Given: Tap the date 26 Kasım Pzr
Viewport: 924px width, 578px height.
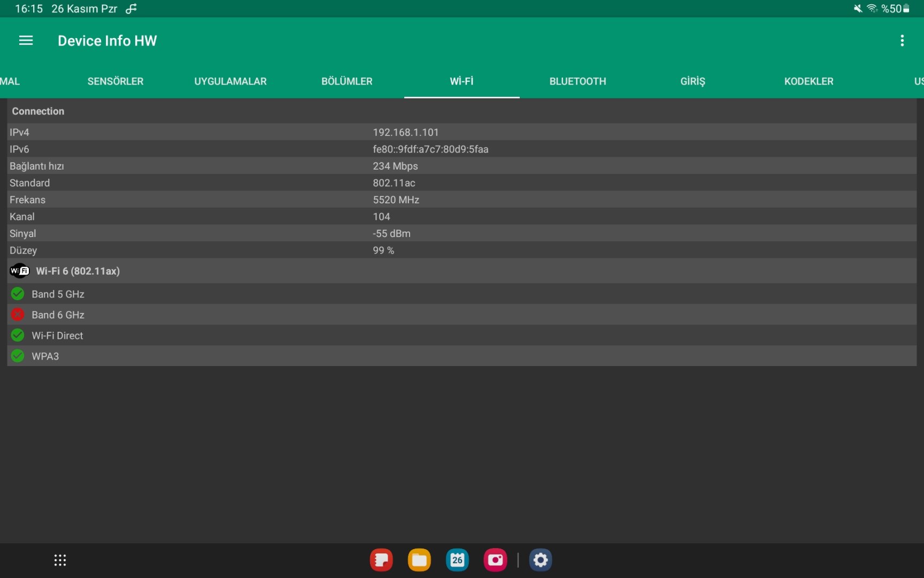Looking at the screenshot, I should (x=84, y=9).
